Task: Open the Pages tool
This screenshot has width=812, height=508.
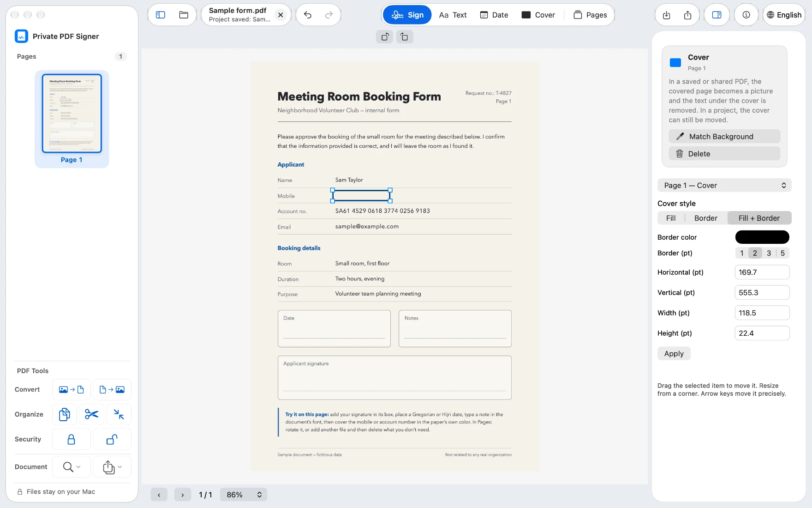Action: [590, 15]
